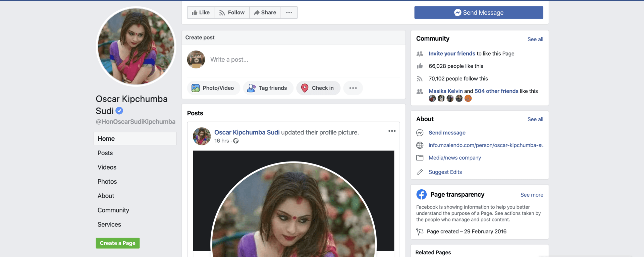
Task: Click the green Create a Page button
Action: 117,243
